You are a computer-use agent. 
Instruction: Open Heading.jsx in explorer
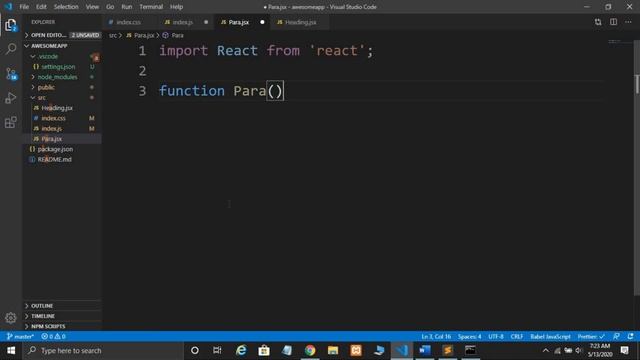[x=57, y=108]
